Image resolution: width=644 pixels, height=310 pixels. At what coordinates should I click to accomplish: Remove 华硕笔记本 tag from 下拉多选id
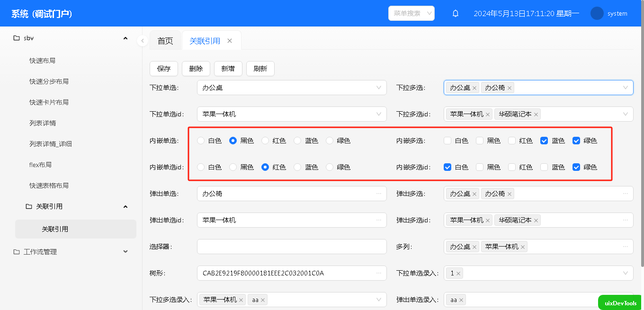tap(536, 115)
